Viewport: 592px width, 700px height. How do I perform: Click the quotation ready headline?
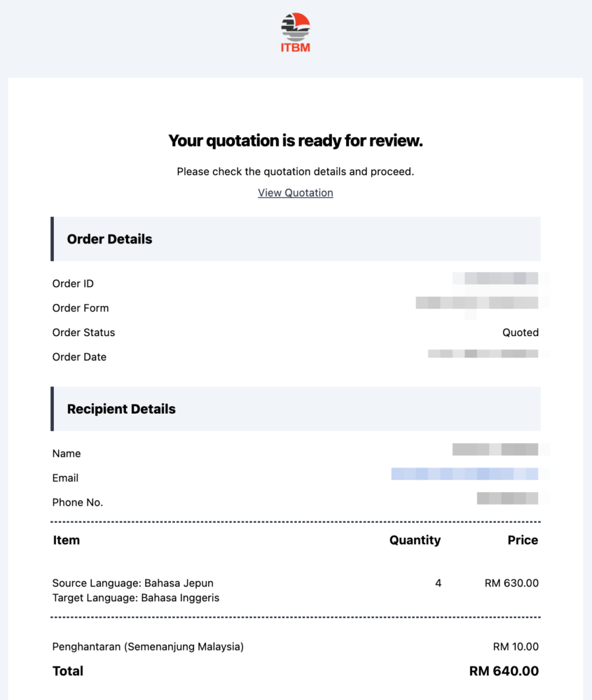296,141
